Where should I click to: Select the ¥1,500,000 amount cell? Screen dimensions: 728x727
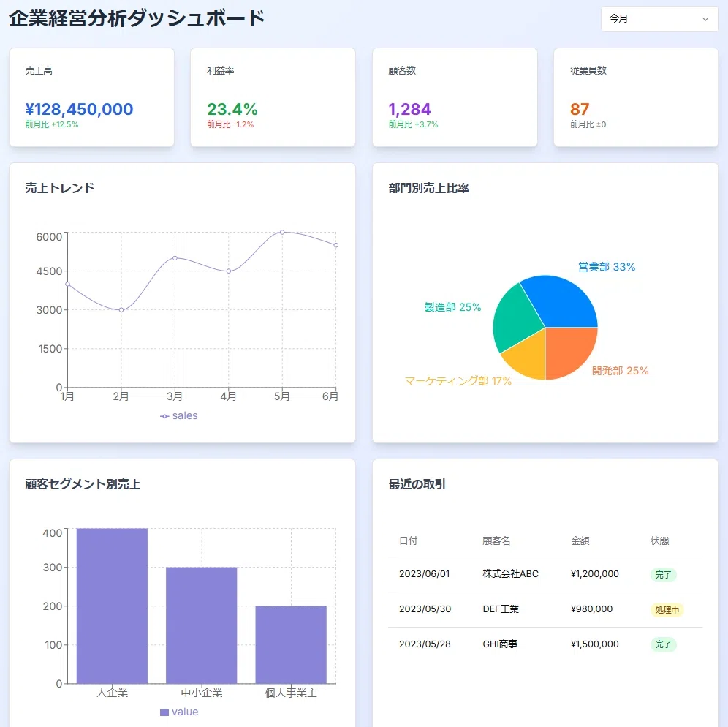(x=595, y=644)
